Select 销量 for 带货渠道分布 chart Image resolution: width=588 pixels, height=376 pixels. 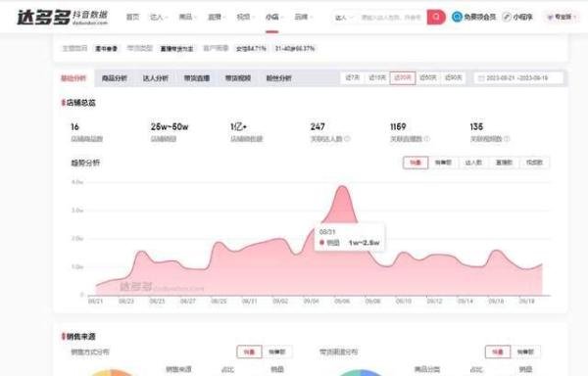[x=498, y=352]
